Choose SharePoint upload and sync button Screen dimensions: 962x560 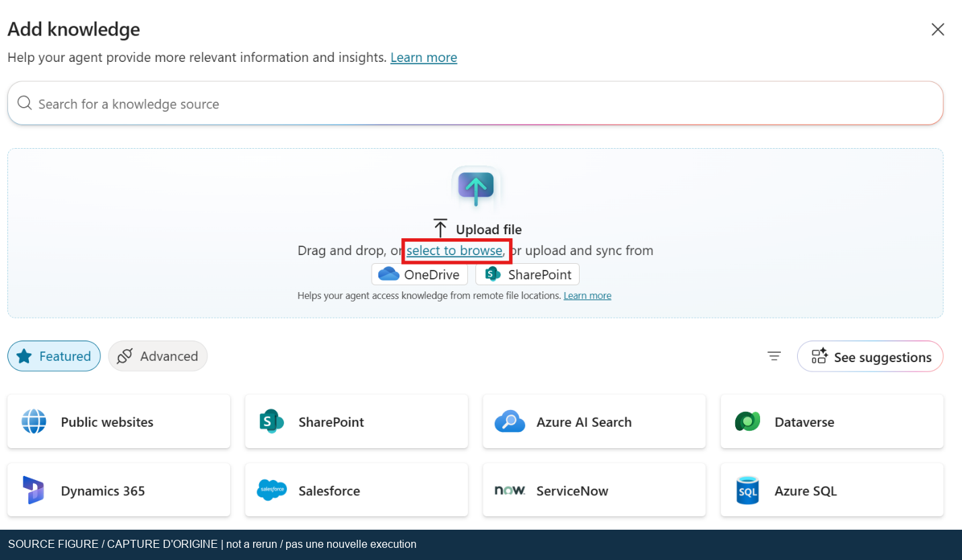(x=527, y=275)
